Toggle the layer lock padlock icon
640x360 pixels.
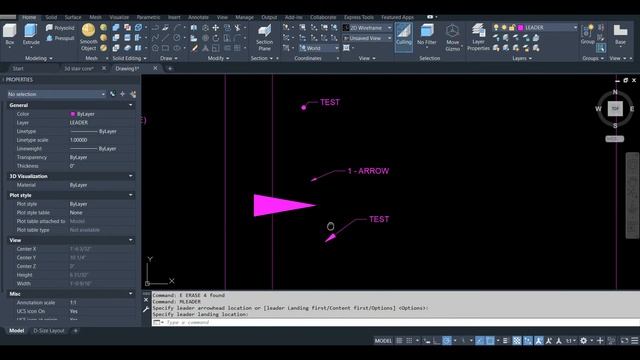click(x=512, y=27)
